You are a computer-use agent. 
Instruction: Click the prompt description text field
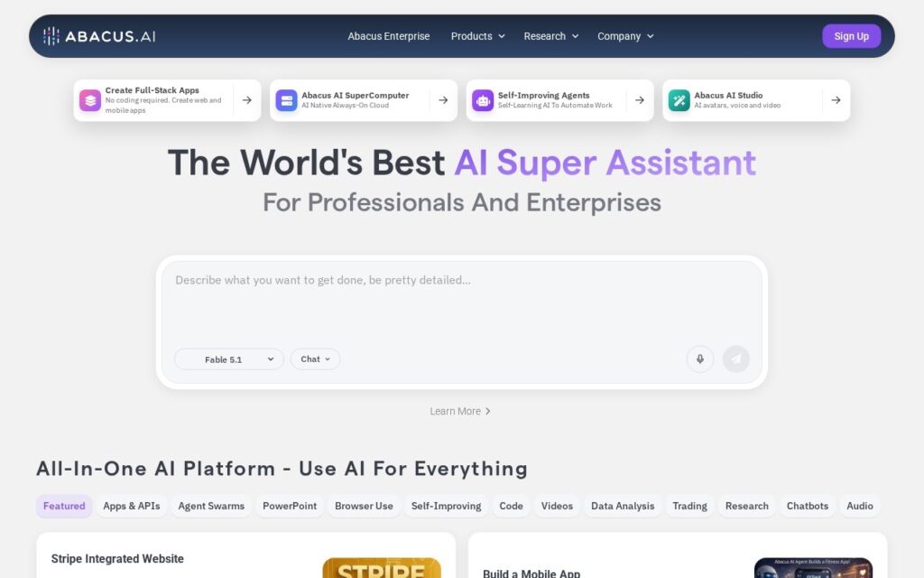coord(461,303)
